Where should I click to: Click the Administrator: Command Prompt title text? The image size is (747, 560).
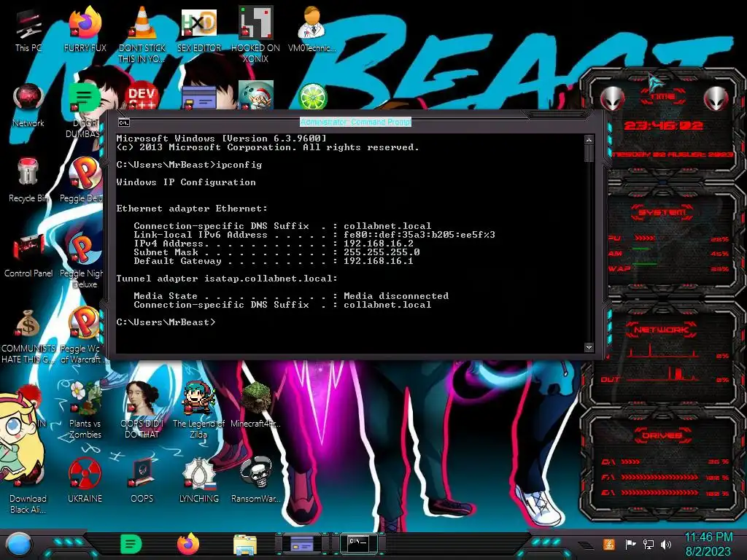point(355,122)
